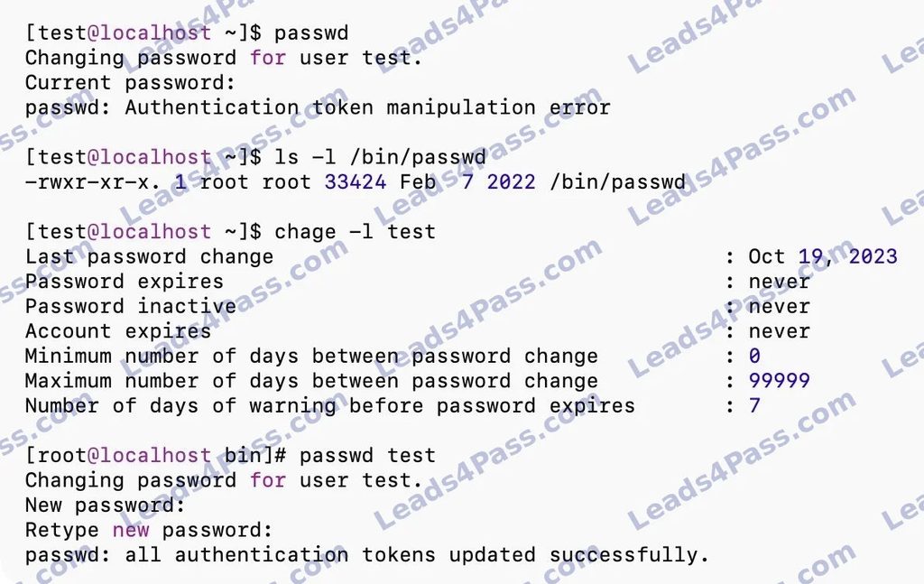Click the tokens updated successfully message
924x584 pixels.
pyautogui.click(x=366, y=555)
